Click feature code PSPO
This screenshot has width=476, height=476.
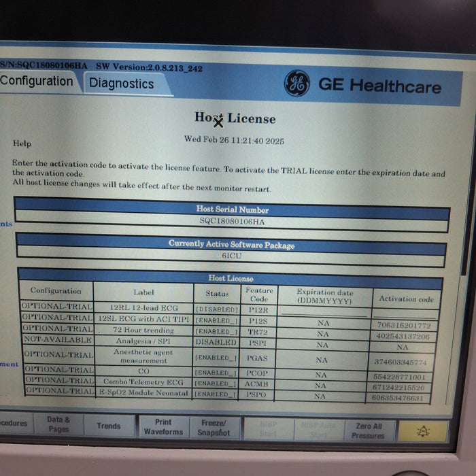pyautogui.click(x=256, y=394)
